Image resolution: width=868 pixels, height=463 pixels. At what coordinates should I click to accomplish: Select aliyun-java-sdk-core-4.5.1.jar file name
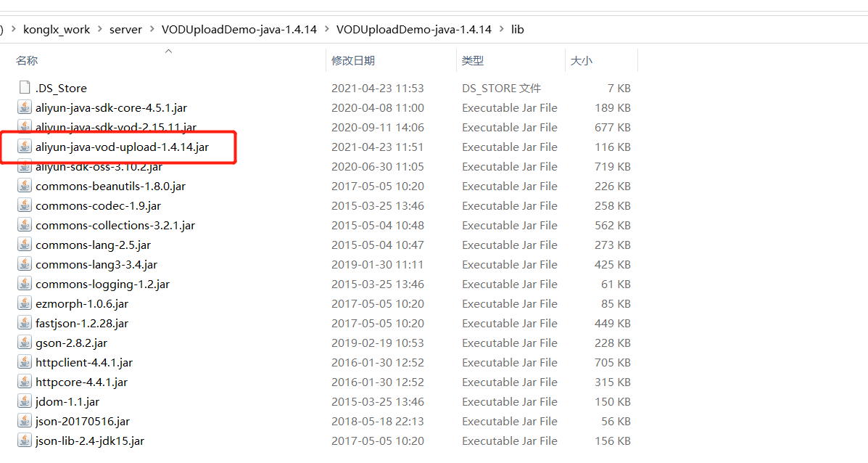click(x=111, y=108)
